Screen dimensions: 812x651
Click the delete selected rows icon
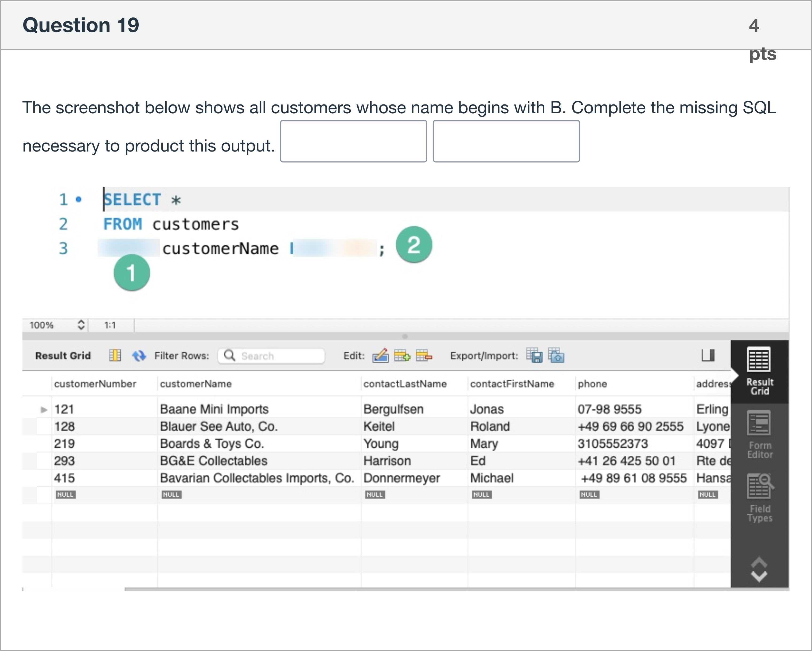click(x=424, y=355)
